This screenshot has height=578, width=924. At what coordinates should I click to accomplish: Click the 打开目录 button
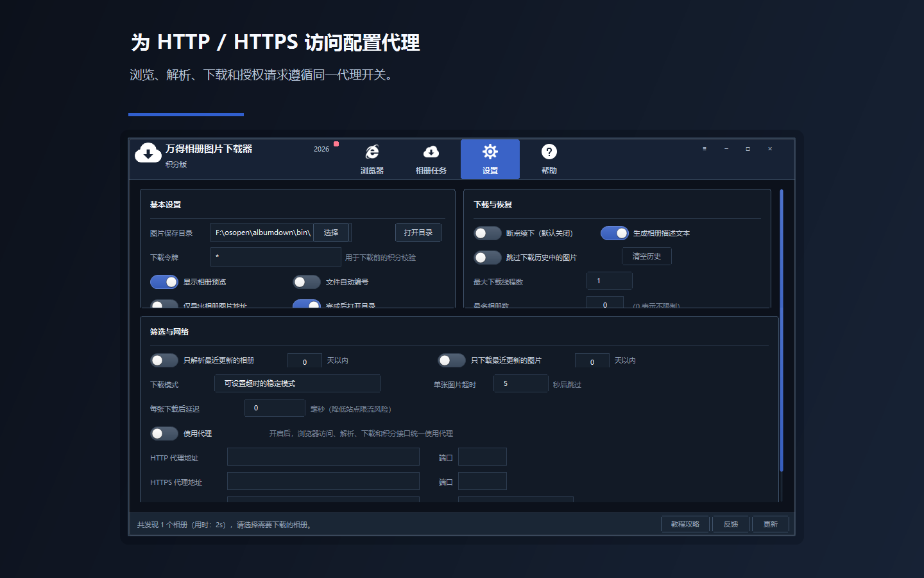click(x=418, y=232)
